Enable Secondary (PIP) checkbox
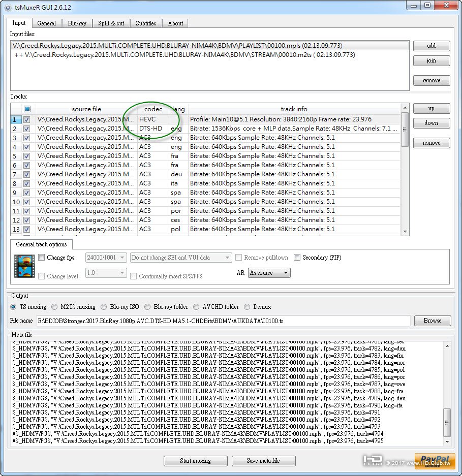 click(297, 258)
